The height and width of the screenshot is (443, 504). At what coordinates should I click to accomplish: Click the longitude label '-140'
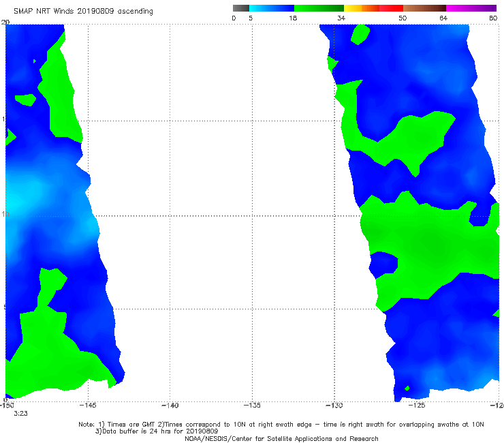tap(170, 406)
